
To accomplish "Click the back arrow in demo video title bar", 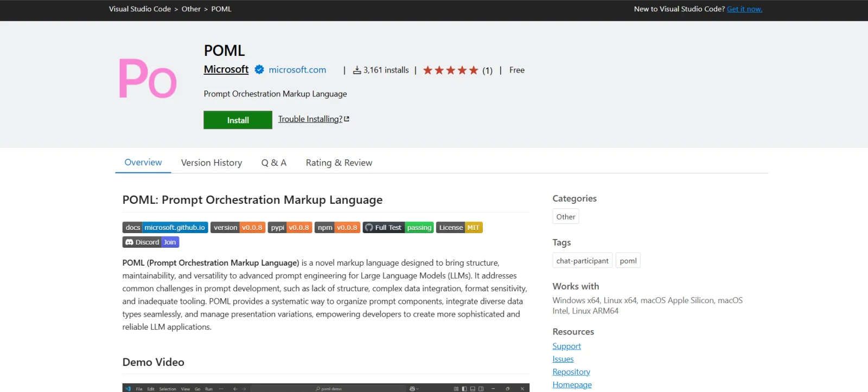I will click(x=235, y=389).
